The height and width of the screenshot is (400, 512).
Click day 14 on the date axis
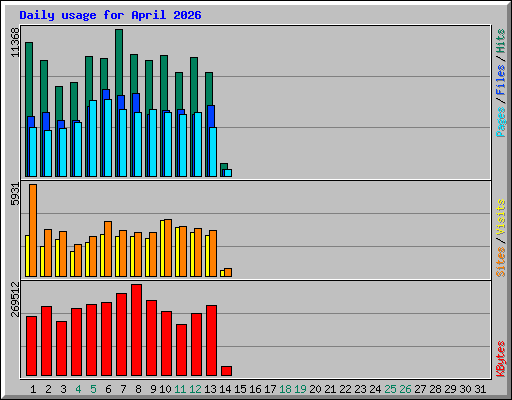tap(225, 389)
